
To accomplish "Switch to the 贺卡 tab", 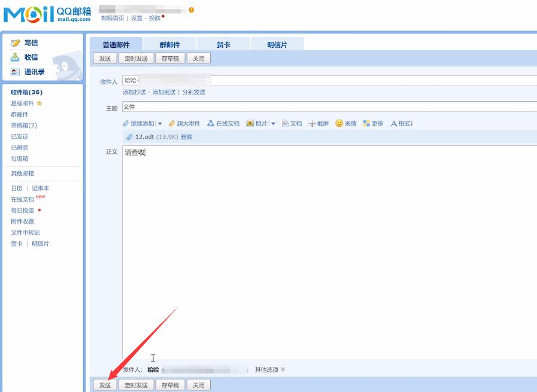I will click(224, 44).
